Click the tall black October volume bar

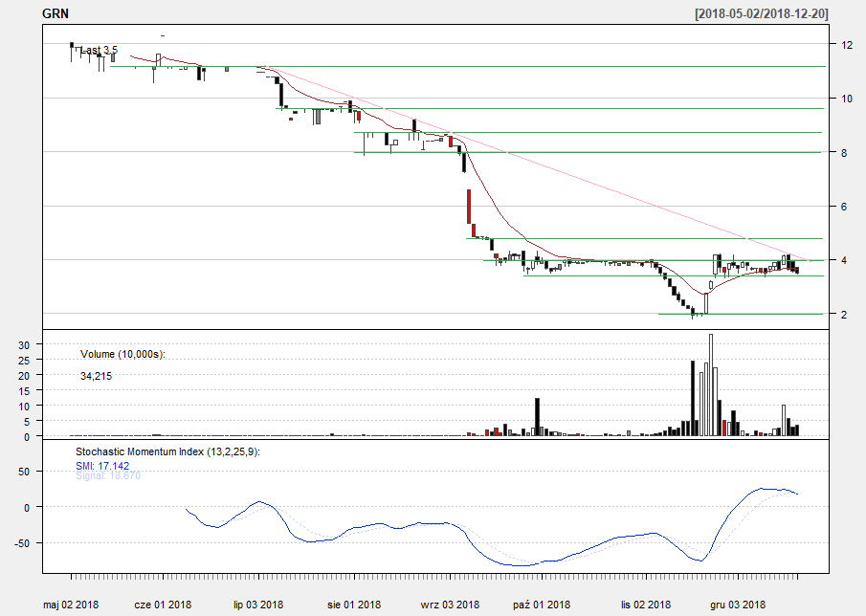pyautogui.click(x=537, y=417)
